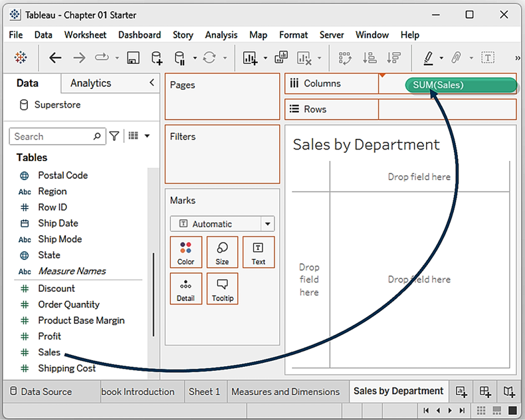The height and width of the screenshot is (420, 525).
Task: Switch to show tabs view
Action: [512, 410]
